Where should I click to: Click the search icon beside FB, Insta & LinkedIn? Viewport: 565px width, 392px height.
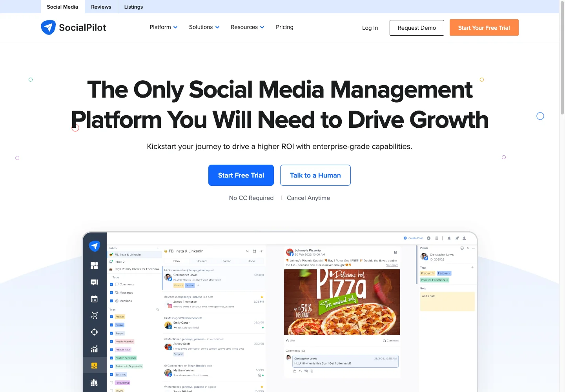248,251
